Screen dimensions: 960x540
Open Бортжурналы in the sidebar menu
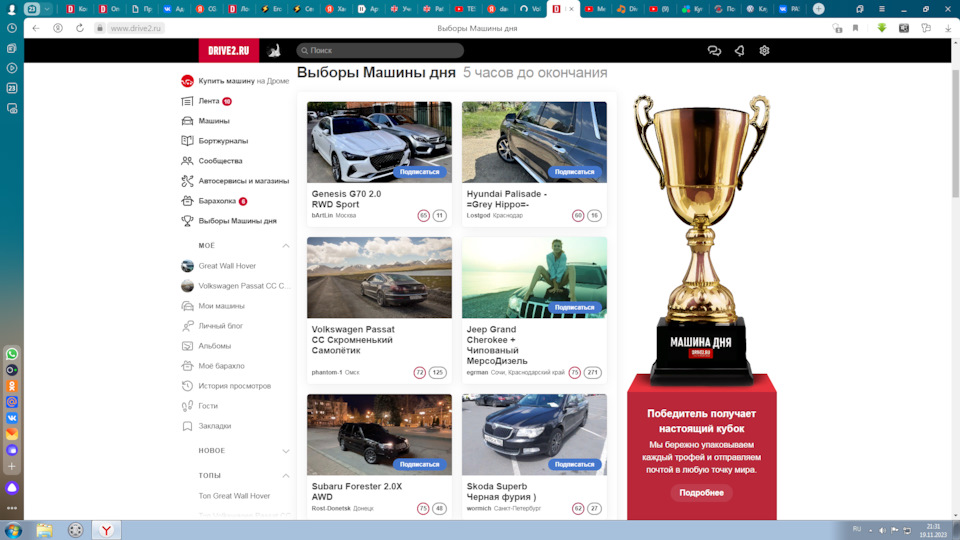point(223,141)
